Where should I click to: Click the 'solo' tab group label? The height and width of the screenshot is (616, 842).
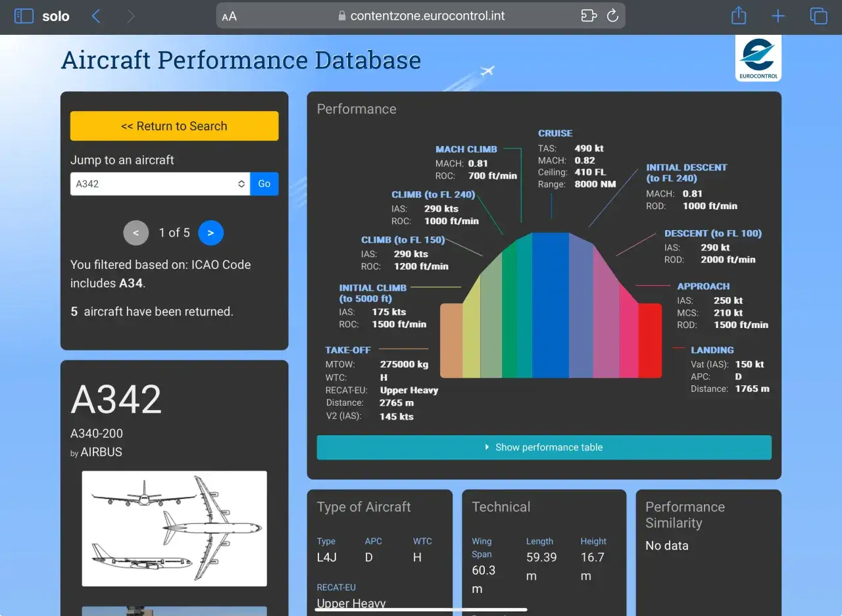coord(56,16)
